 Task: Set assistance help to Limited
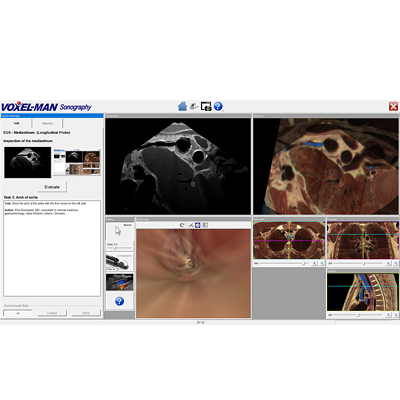pyautogui.click(x=52, y=313)
